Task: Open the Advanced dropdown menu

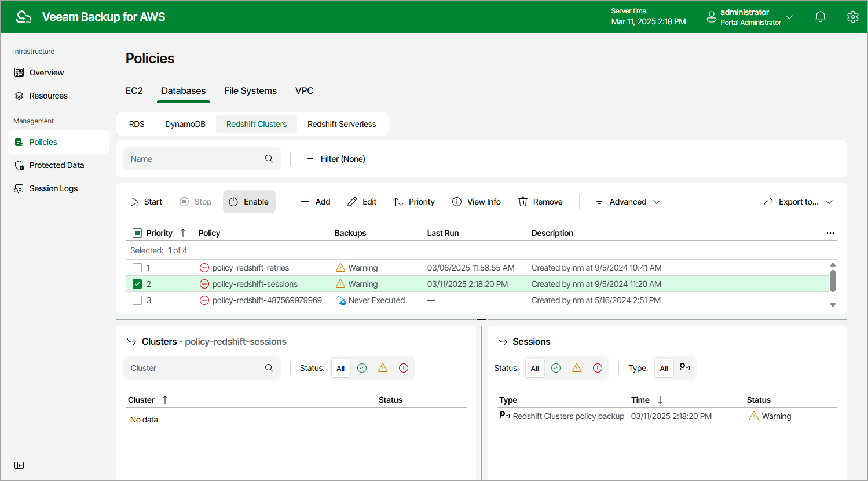Action: tap(628, 202)
